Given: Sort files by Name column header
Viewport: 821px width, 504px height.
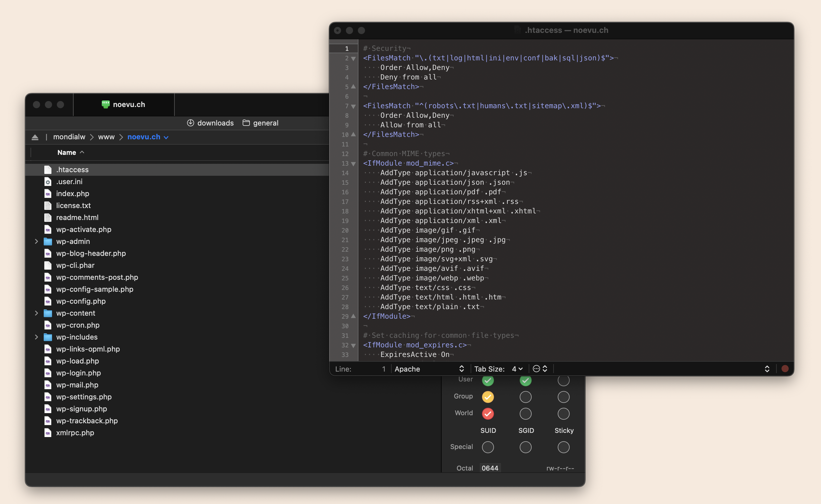Looking at the screenshot, I should pos(67,153).
